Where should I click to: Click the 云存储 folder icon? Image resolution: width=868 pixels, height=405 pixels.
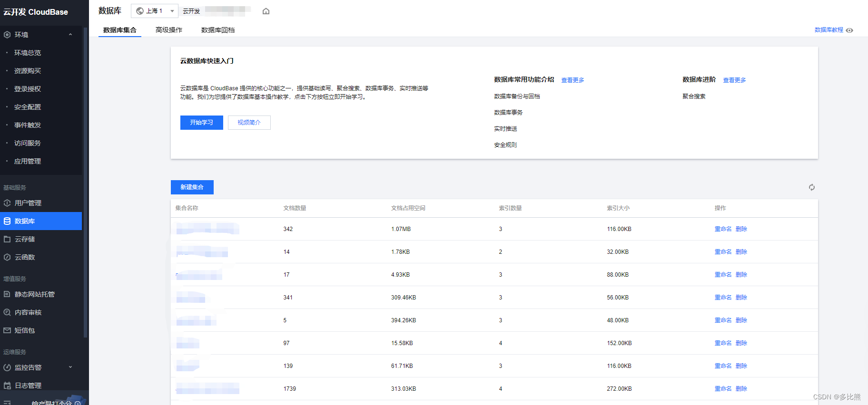click(7, 239)
